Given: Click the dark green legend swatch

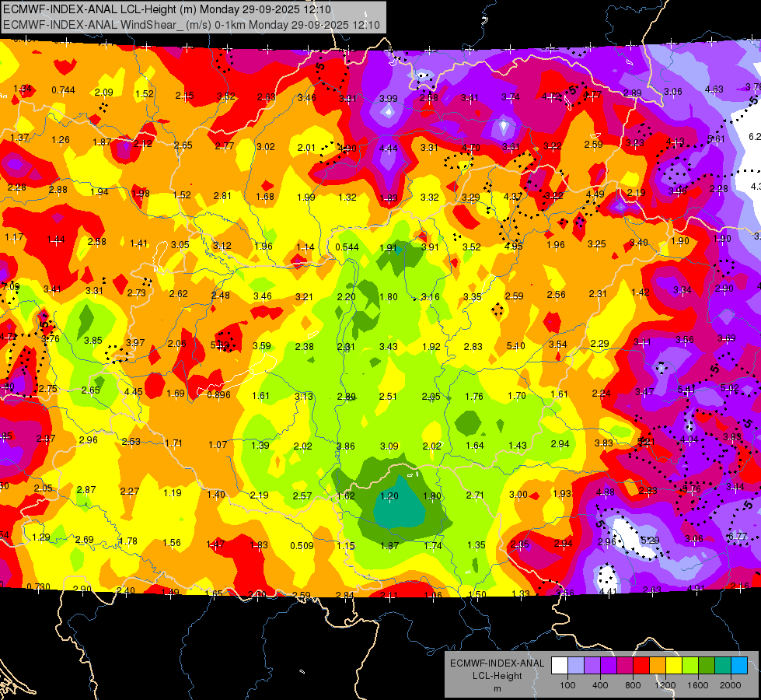Looking at the screenshot, I should point(707,666).
